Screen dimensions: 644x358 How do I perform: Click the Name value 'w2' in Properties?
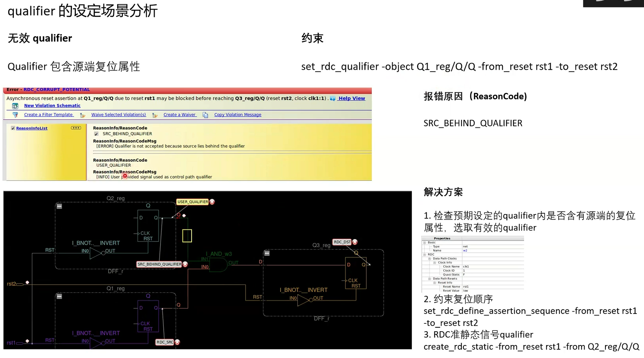coord(465,251)
